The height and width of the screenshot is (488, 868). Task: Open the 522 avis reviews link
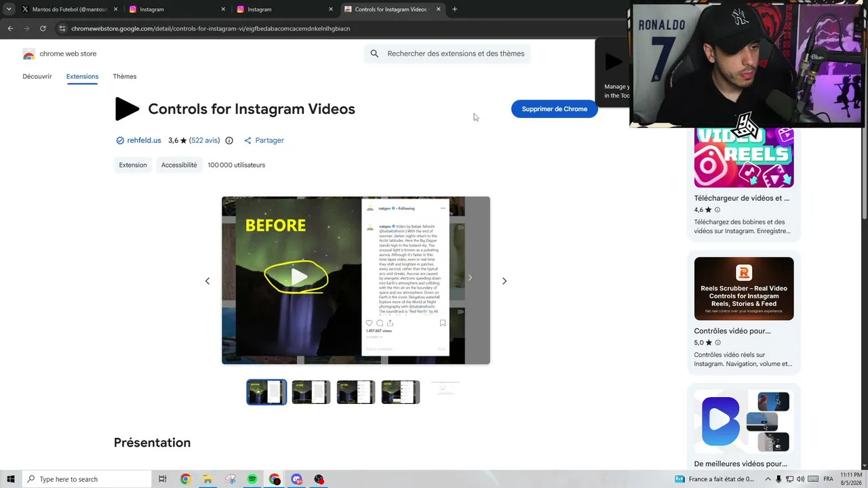pos(204,141)
